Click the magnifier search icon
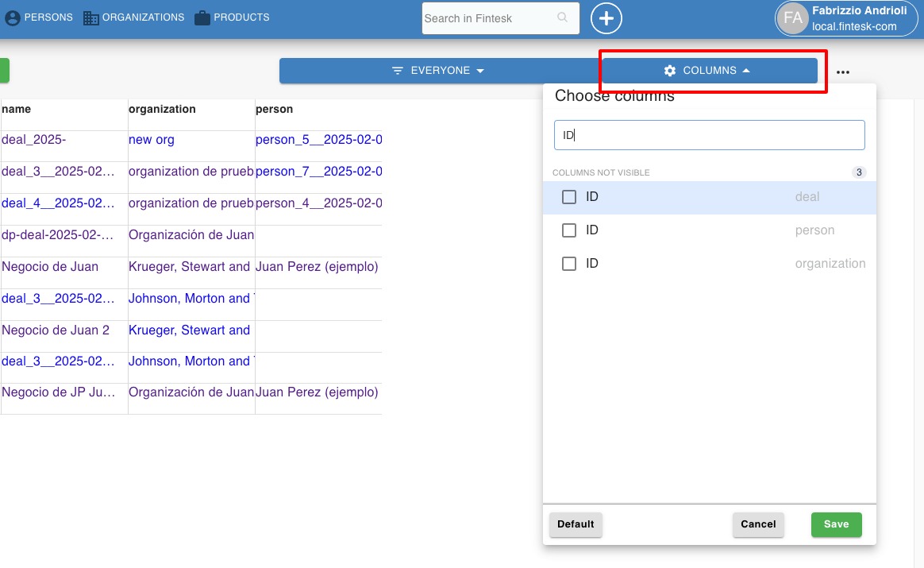Viewport: 924px width, 568px height. tap(563, 17)
